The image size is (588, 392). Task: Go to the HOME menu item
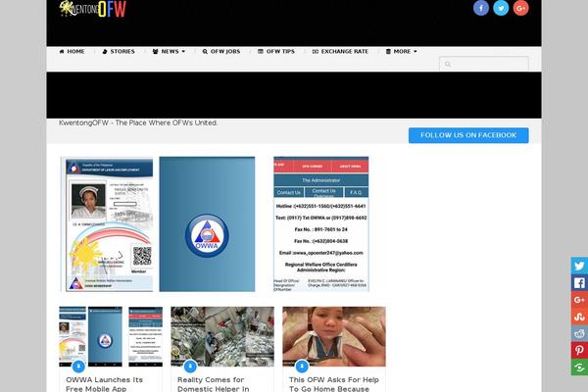coord(72,51)
